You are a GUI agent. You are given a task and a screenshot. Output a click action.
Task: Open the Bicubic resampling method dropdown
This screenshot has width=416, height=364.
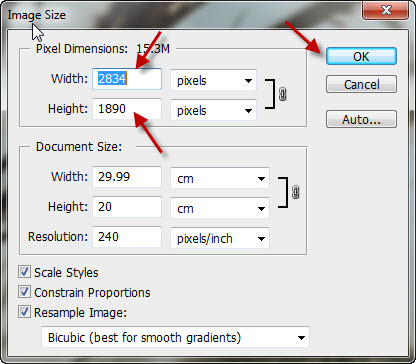click(176, 337)
